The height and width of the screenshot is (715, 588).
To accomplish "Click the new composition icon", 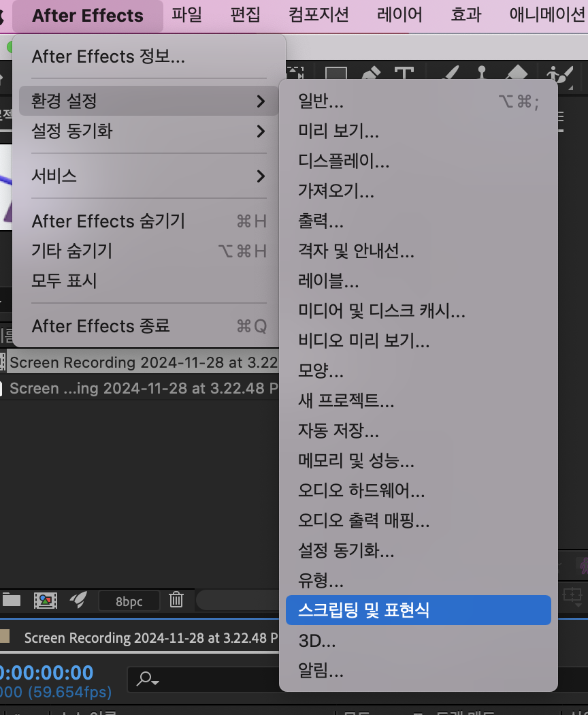I will click(x=45, y=601).
